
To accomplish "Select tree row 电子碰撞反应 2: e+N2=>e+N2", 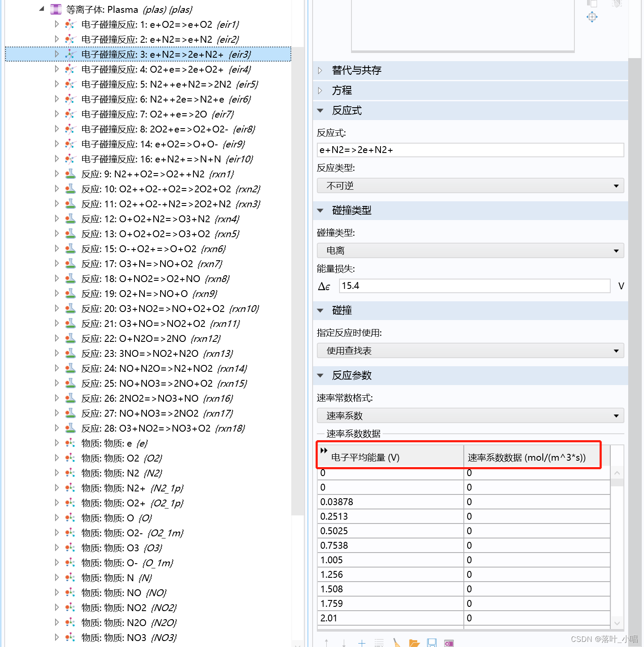I will point(148,39).
